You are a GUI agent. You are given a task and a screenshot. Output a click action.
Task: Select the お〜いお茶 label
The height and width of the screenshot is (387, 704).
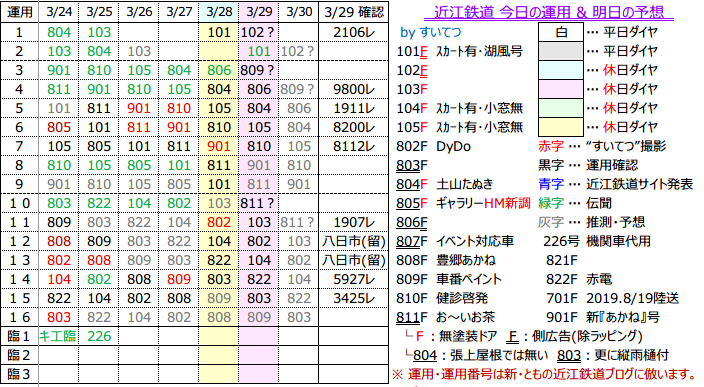(465, 317)
